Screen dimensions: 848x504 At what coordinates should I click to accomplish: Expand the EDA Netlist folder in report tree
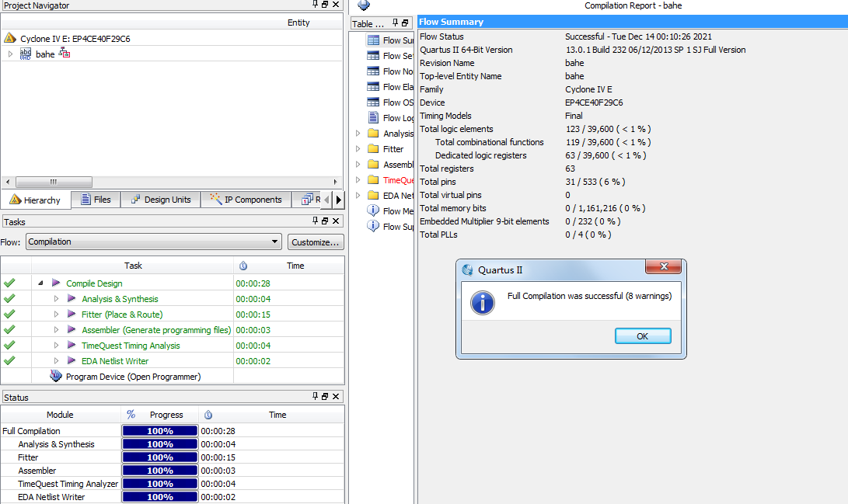[358, 195]
